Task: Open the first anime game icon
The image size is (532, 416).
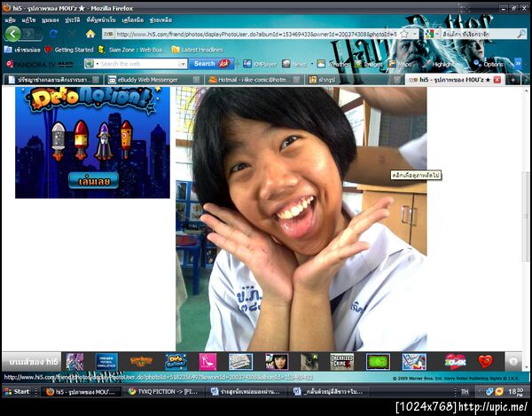Action: tap(74, 362)
